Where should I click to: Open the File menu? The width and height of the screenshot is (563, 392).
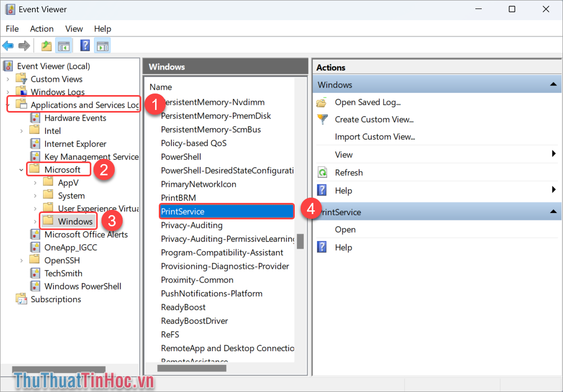pyautogui.click(x=12, y=29)
